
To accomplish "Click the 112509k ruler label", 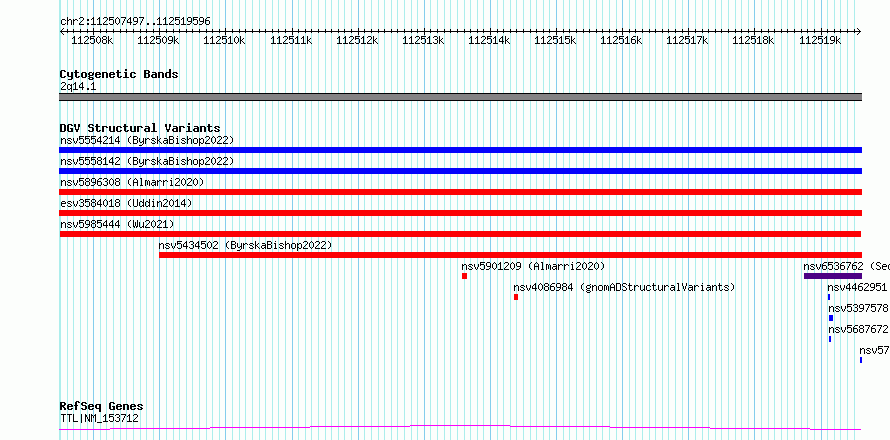I will click(158, 40).
